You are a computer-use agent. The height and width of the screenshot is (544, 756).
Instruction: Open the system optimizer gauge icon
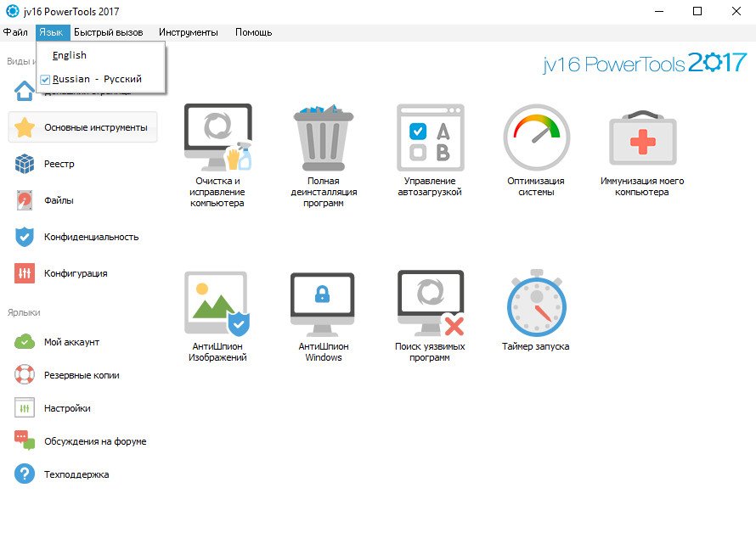[x=536, y=137]
